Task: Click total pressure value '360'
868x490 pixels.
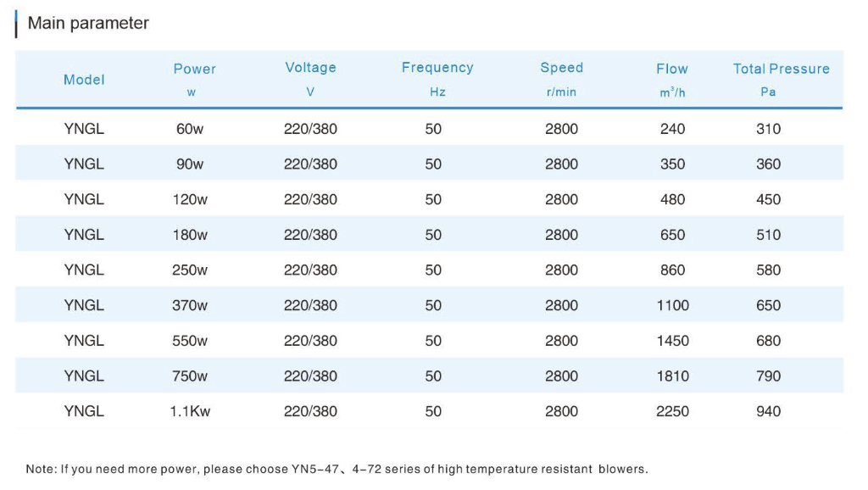Action: point(768,164)
